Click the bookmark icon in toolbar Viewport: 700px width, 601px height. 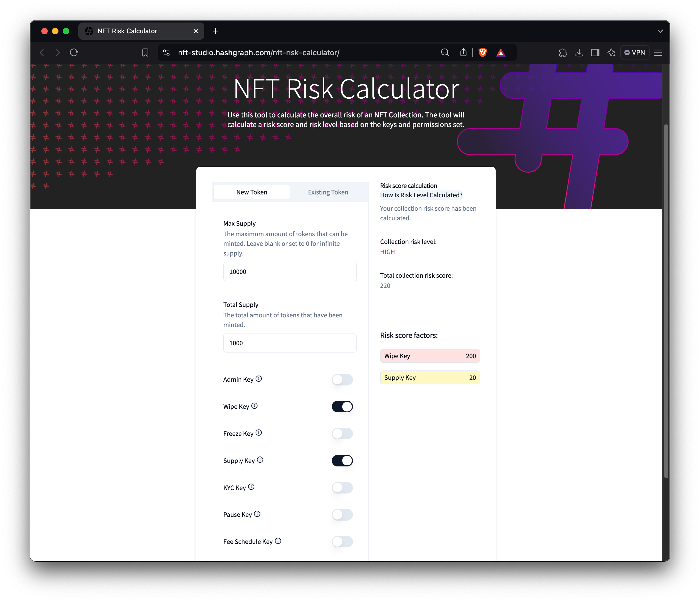pyautogui.click(x=145, y=52)
